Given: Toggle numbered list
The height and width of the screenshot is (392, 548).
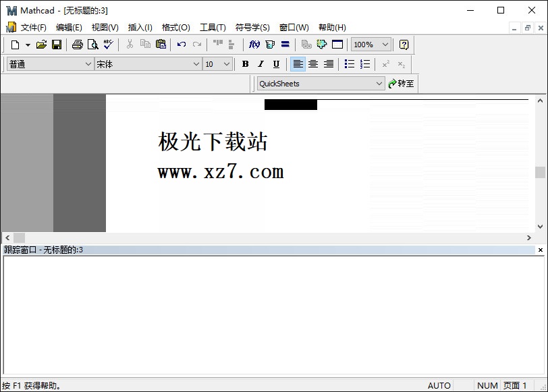Looking at the screenshot, I should [x=365, y=64].
